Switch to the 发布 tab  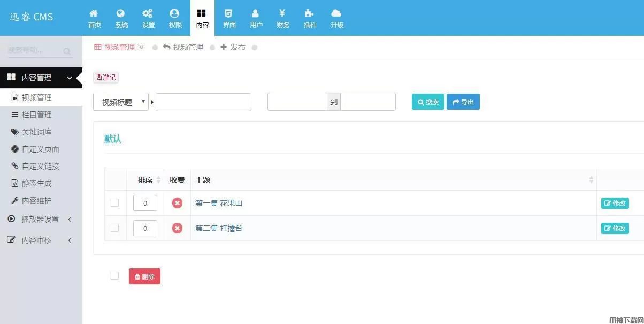tap(233, 47)
